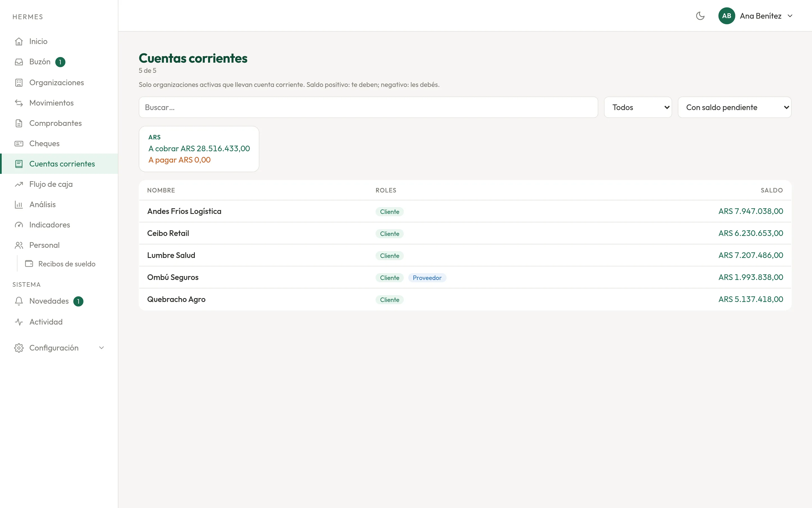Open the Todos role filter dropdown

[x=638, y=107]
